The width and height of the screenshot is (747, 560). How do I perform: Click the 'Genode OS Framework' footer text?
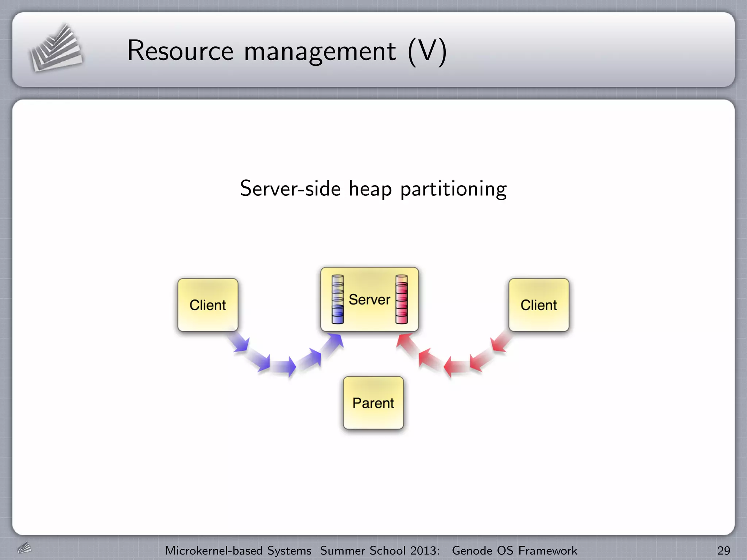514,550
